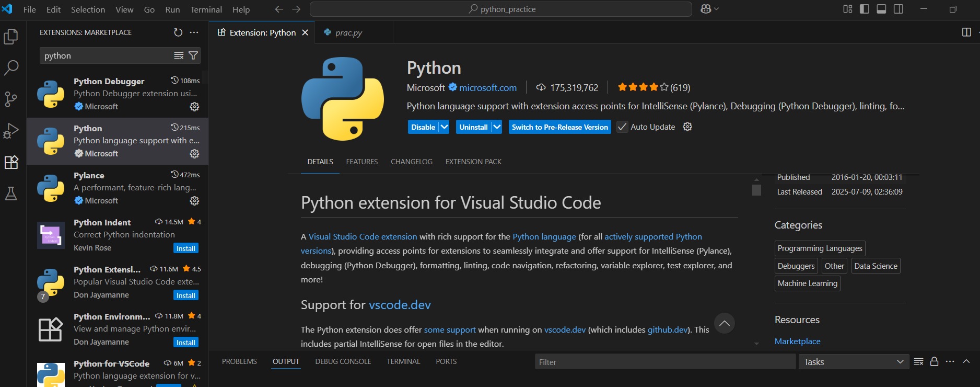Open the Uninstall dropdown arrow
This screenshot has height=387, width=980.
tap(497, 127)
